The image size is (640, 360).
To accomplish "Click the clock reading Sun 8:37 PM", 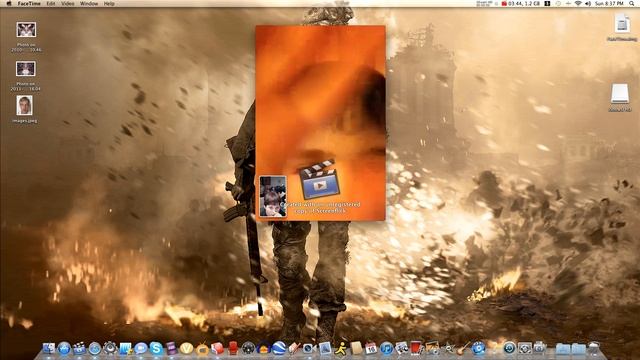I will click(x=609, y=3).
